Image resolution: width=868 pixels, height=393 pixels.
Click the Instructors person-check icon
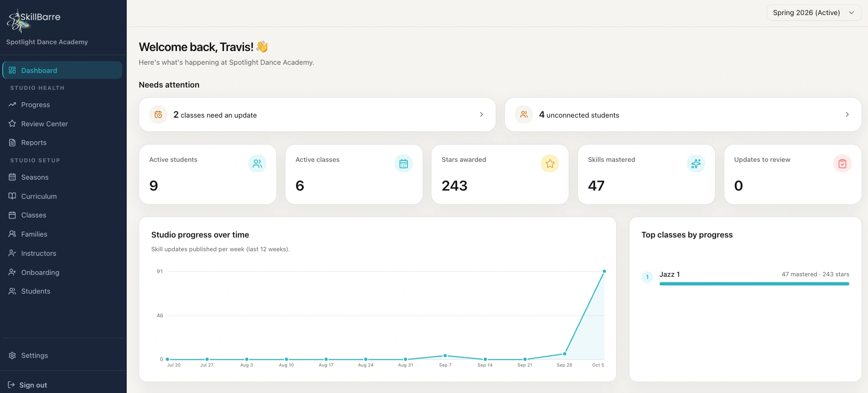[12, 253]
